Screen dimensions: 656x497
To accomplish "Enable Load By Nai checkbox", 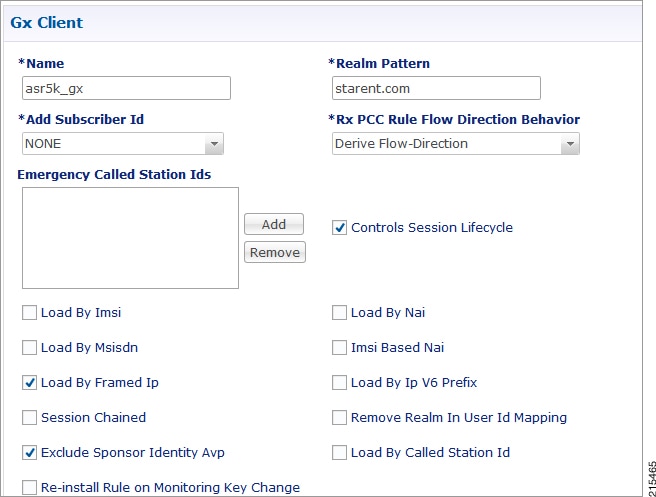I will 339,313.
